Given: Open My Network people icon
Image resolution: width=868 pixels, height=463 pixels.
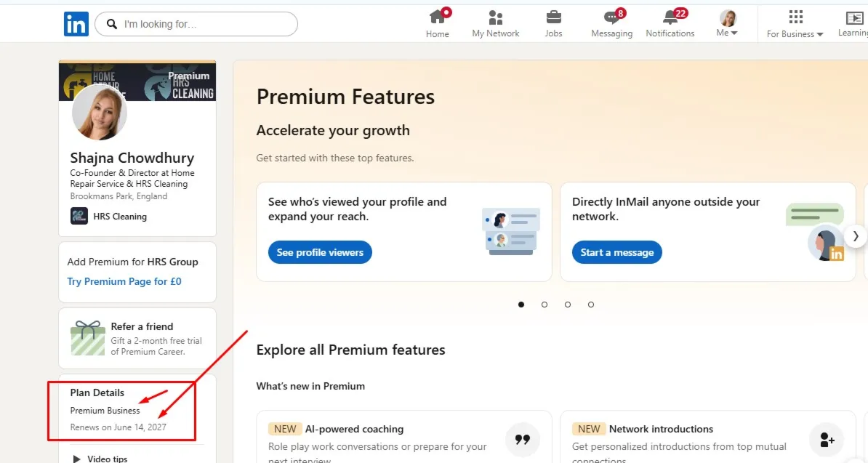Looking at the screenshot, I should 496,17.
